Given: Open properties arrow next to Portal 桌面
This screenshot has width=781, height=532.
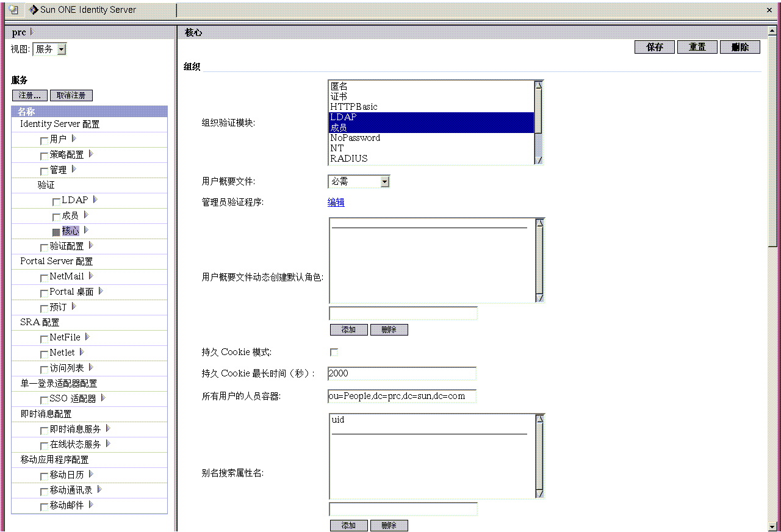Looking at the screenshot, I should point(101,291).
